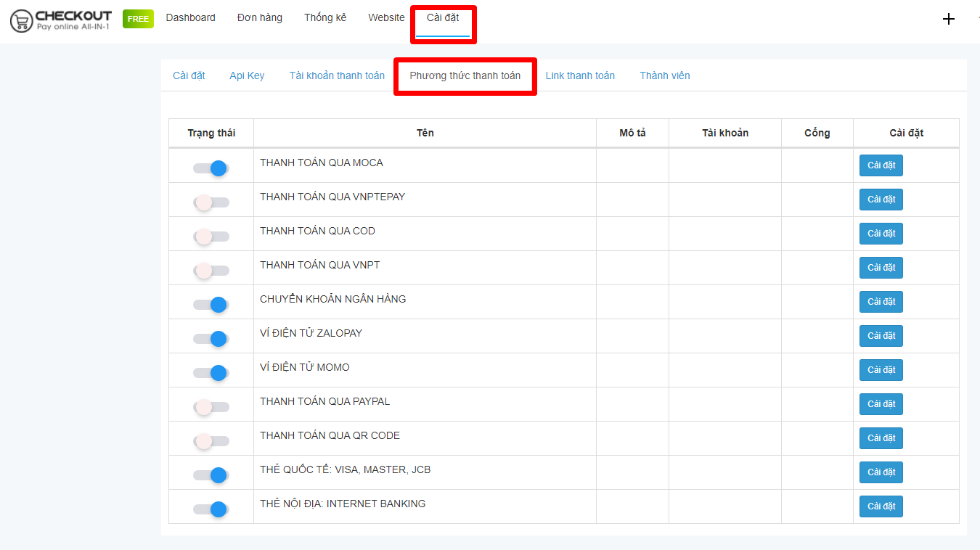Click the Checkout logo
The width and height of the screenshot is (980, 550).
point(61,20)
